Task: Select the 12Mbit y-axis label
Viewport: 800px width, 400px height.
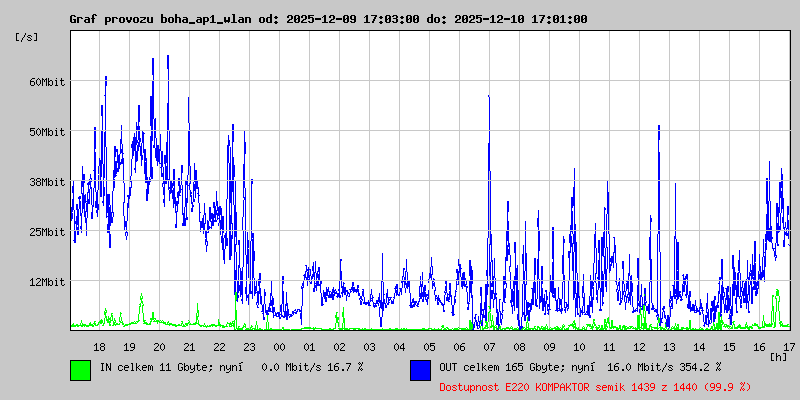Action: pos(46,282)
